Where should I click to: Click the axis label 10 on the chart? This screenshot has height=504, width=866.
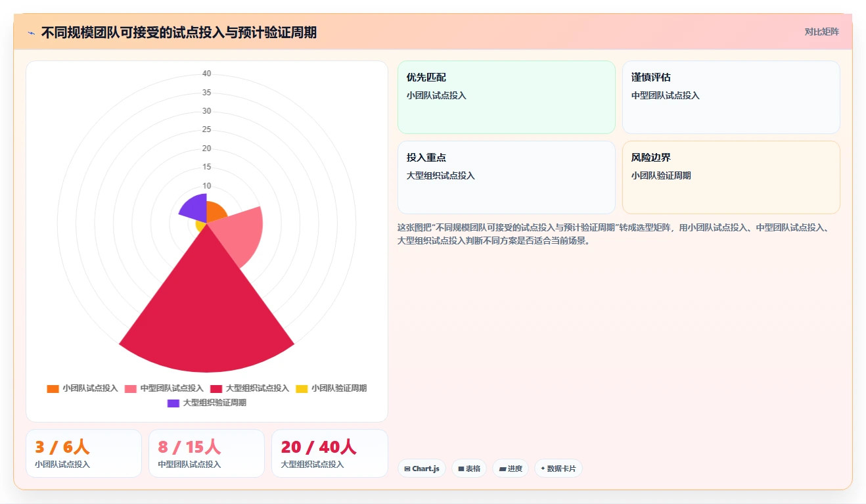click(207, 185)
